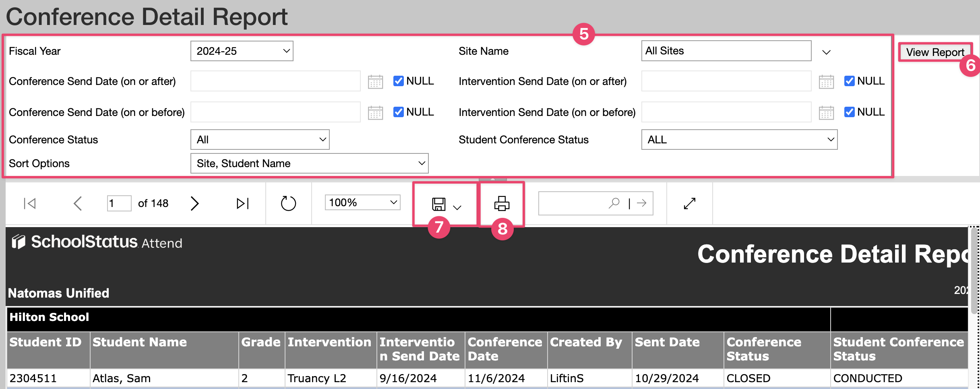Click the Intervention Send Date on or after field
980x389 pixels.
pos(726,81)
